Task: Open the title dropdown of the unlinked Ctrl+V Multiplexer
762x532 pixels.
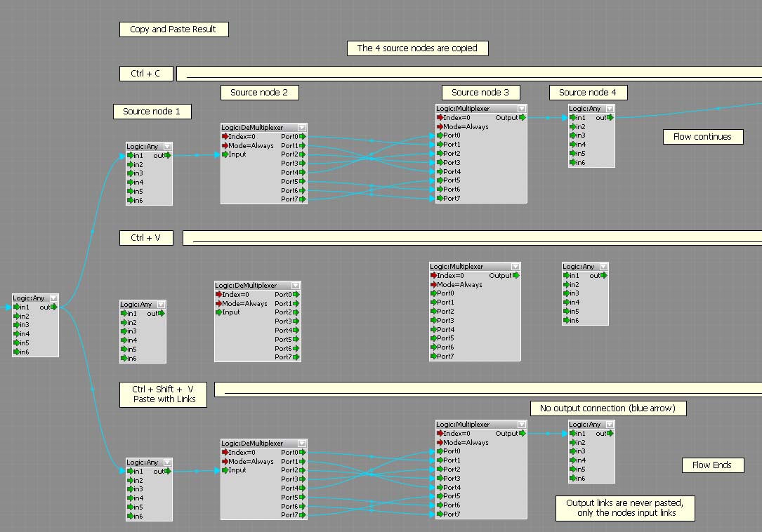Action: point(515,266)
